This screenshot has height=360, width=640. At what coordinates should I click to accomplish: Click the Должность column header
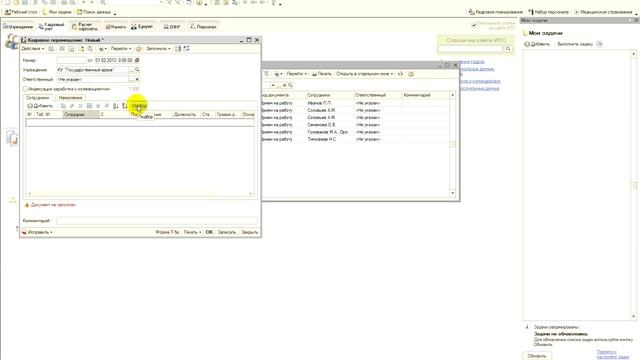point(185,115)
